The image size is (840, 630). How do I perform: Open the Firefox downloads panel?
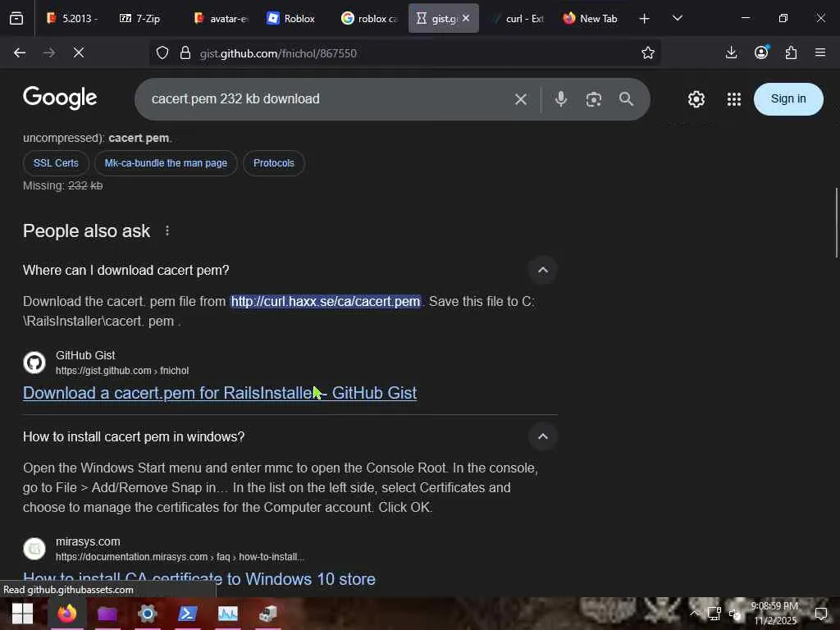[x=731, y=52]
